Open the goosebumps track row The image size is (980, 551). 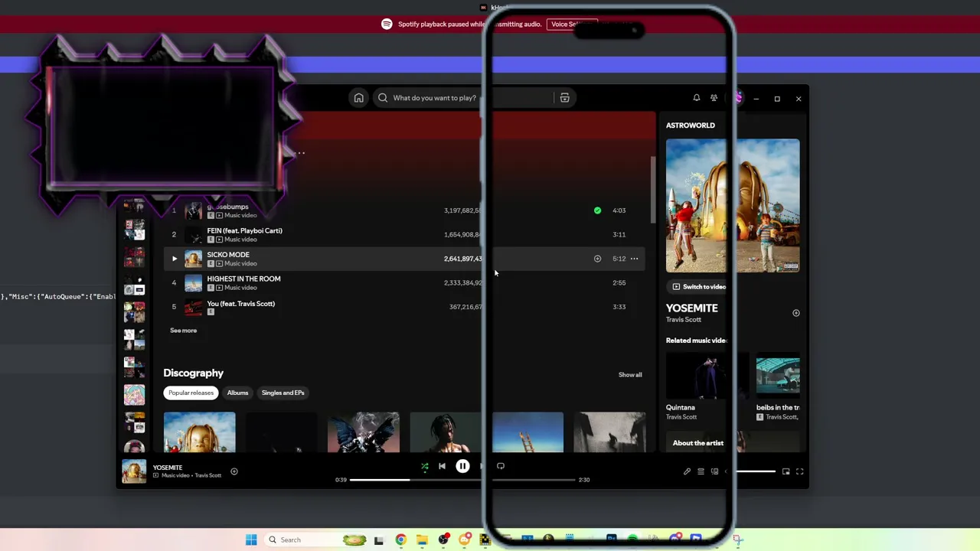pyautogui.click(x=406, y=210)
